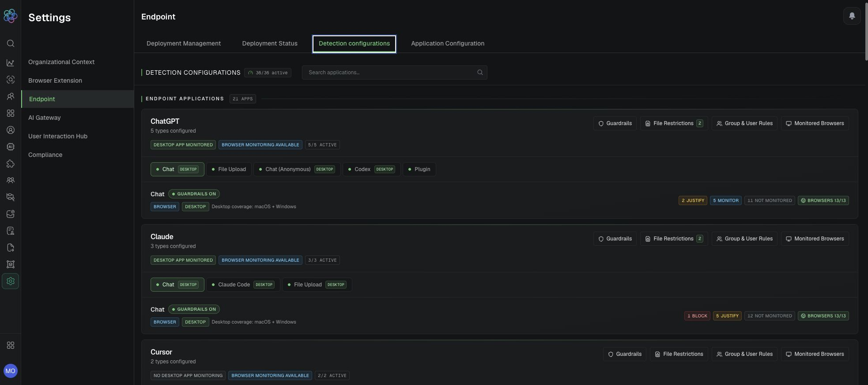Open notifications with the bell icon
Image resolution: width=868 pixels, height=385 pixels.
(x=852, y=16)
